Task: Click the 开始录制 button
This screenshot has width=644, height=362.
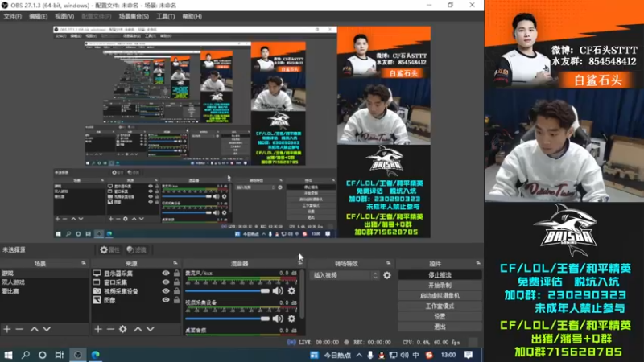Action: (x=440, y=286)
